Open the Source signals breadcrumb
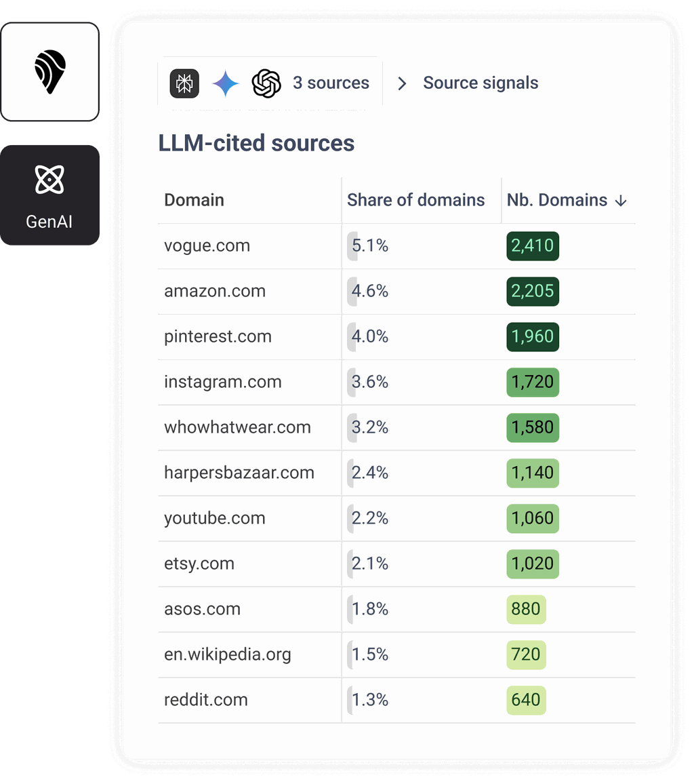 pyautogui.click(x=481, y=83)
